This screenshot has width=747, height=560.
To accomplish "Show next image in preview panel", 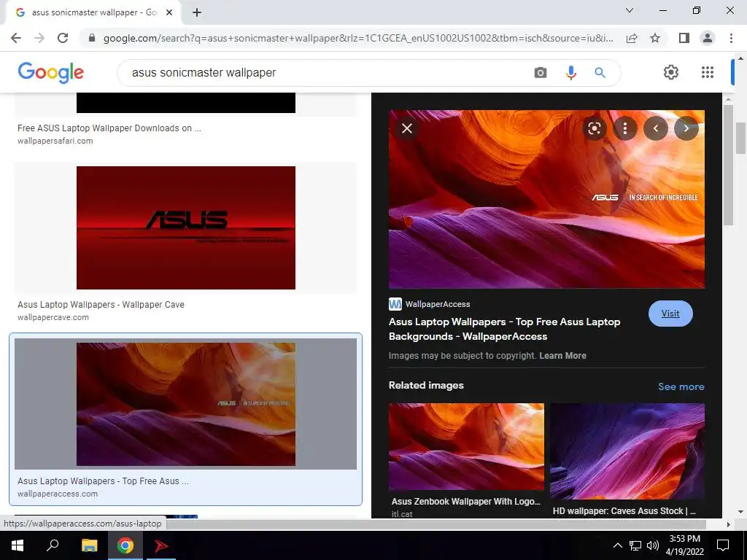I will click(686, 128).
